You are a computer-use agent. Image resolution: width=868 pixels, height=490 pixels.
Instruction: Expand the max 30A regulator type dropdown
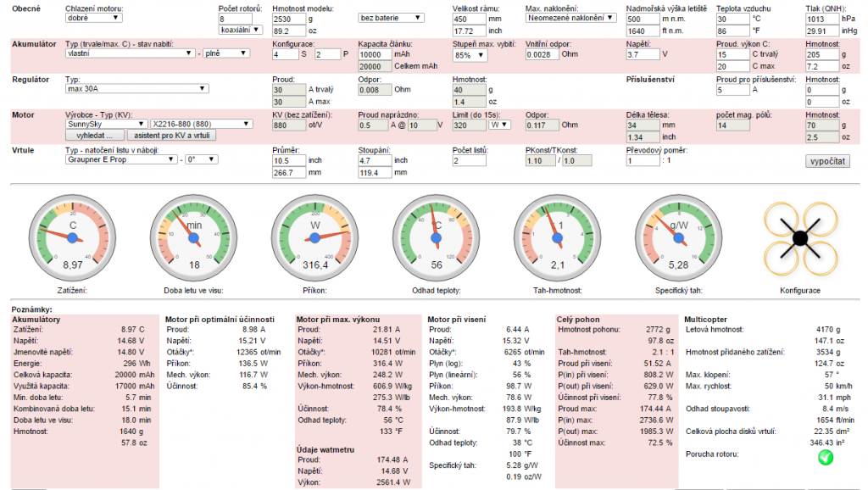(136, 88)
